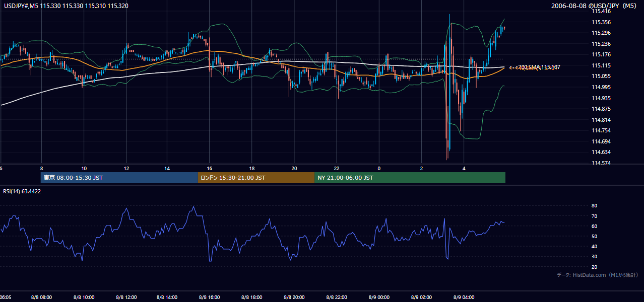Click hour tick 22 under the candlestick chart
The width and height of the screenshot is (644, 302).
point(337,168)
